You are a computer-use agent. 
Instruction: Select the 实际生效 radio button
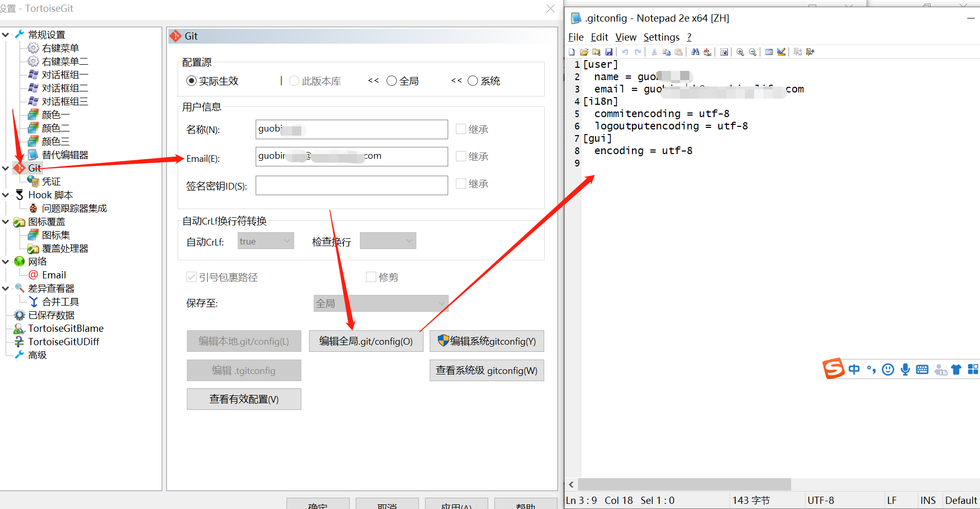[191, 81]
